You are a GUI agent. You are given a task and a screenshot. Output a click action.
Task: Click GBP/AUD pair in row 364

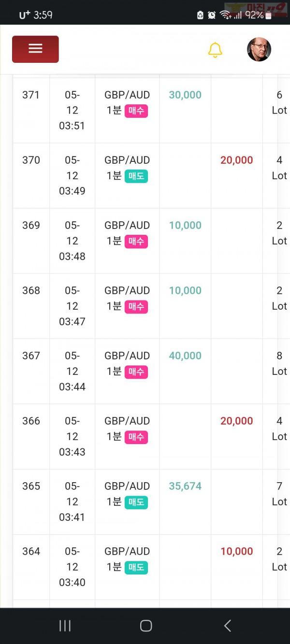pyautogui.click(x=127, y=551)
